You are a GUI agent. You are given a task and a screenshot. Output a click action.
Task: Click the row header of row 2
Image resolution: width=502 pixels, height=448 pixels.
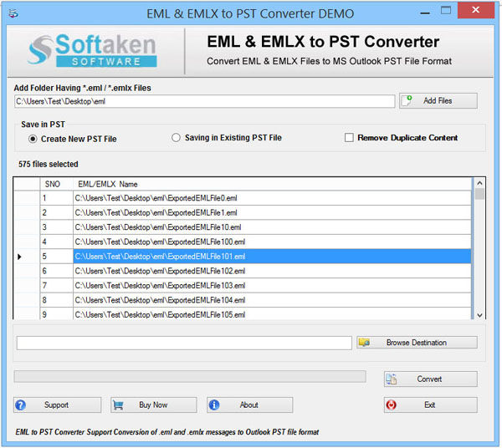tap(27, 212)
